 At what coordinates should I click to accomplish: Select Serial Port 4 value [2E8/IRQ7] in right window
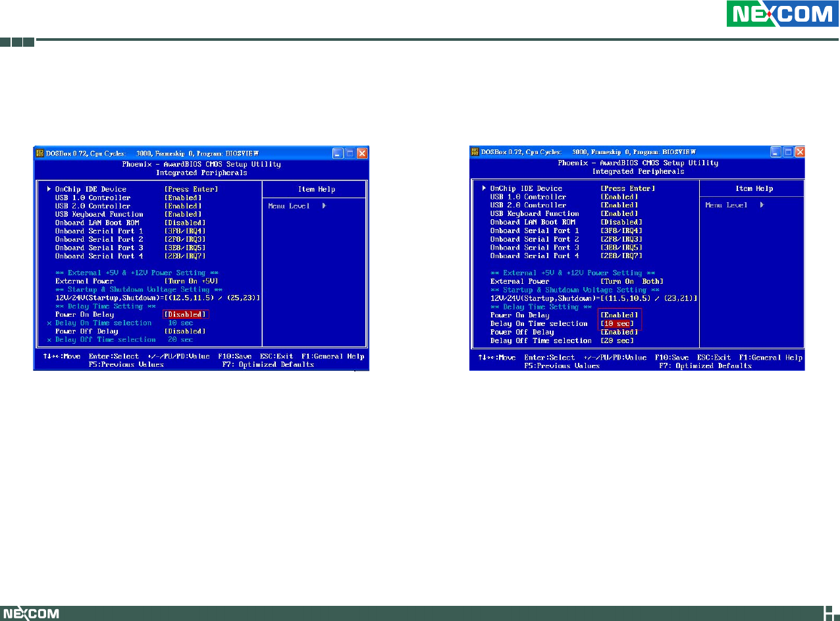(x=621, y=256)
